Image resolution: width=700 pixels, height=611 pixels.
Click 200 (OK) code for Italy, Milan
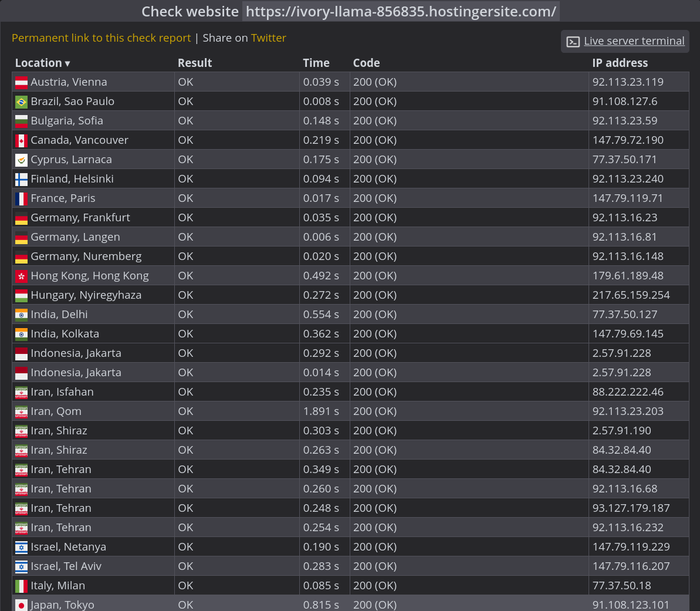coord(375,586)
